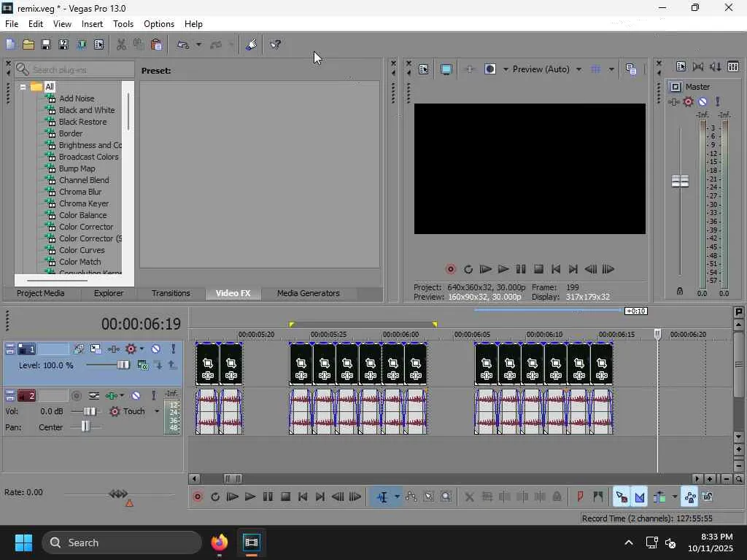Open the Tools menu

[123, 24]
